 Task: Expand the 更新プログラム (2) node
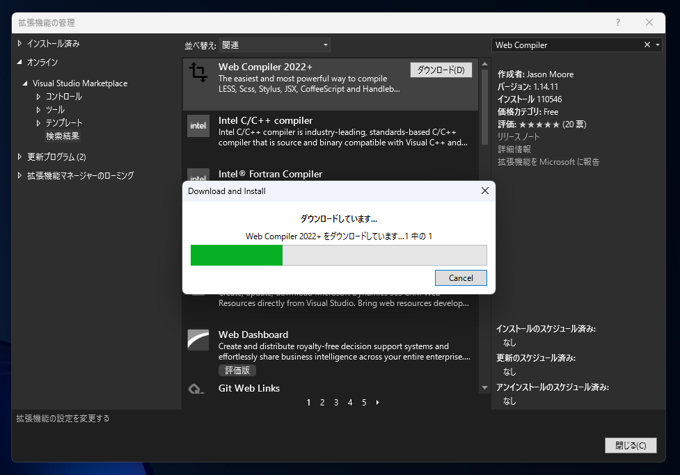point(20,157)
